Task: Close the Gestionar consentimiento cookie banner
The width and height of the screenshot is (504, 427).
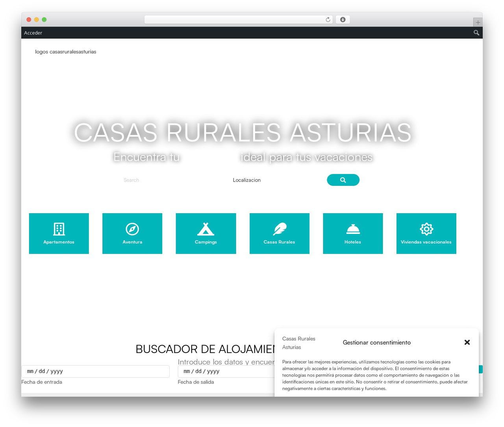Action: [467, 342]
